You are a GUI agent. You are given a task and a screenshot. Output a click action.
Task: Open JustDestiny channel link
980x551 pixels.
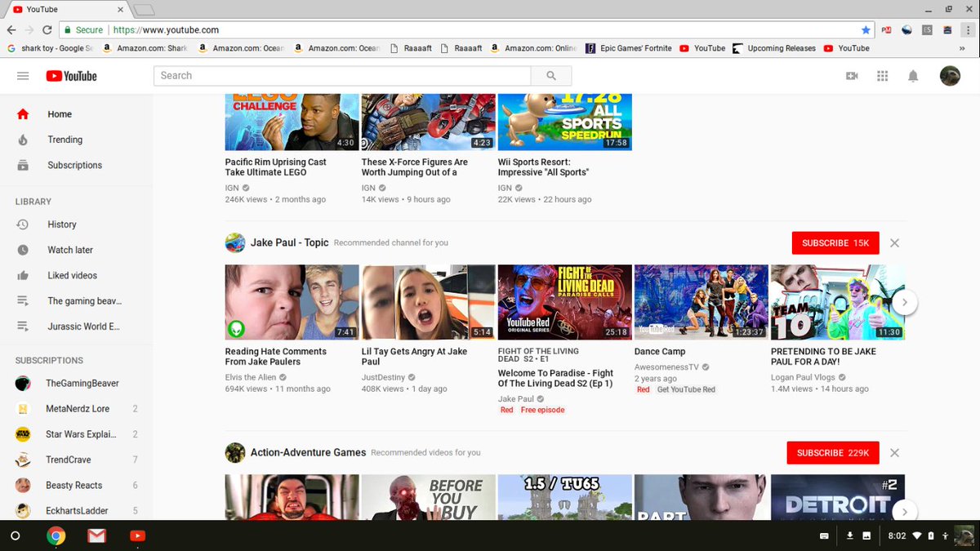coord(383,378)
